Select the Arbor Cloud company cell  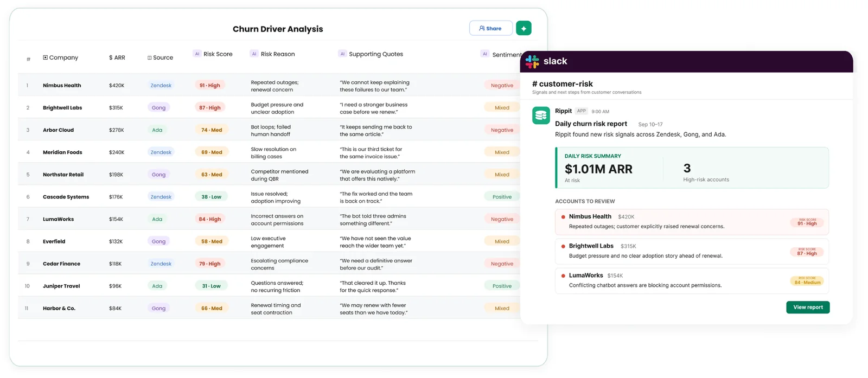tap(58, 130)
